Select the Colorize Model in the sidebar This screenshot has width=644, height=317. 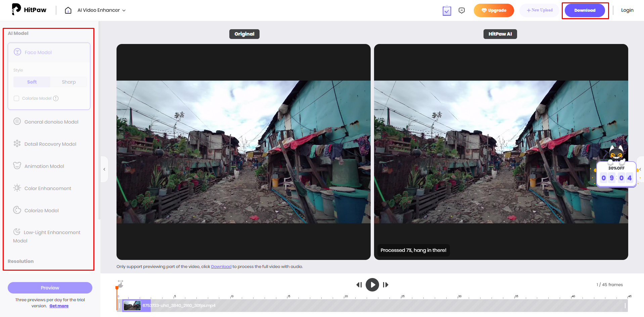point(41,210)
